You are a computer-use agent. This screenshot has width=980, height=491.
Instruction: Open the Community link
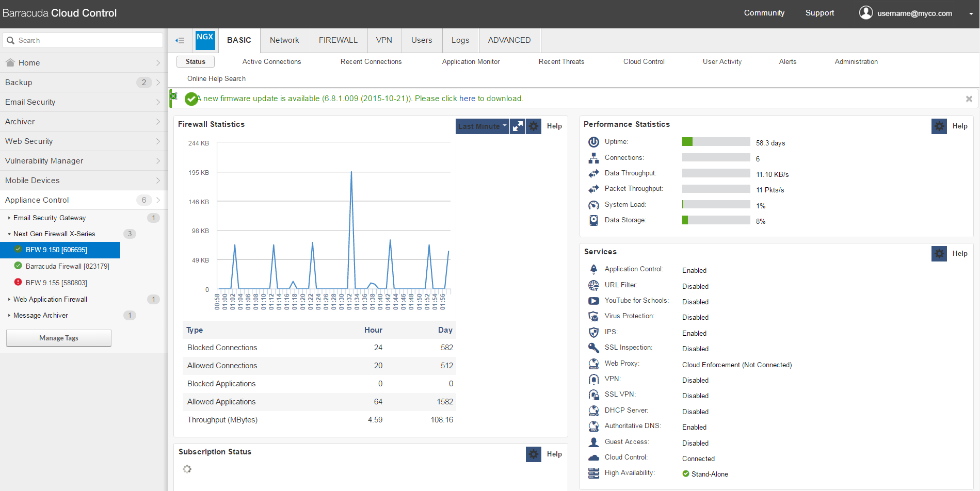[x=764, y=13]
